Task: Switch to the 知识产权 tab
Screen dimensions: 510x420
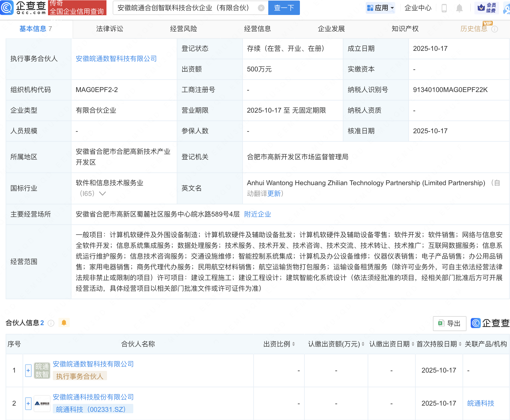Action: 405,29
